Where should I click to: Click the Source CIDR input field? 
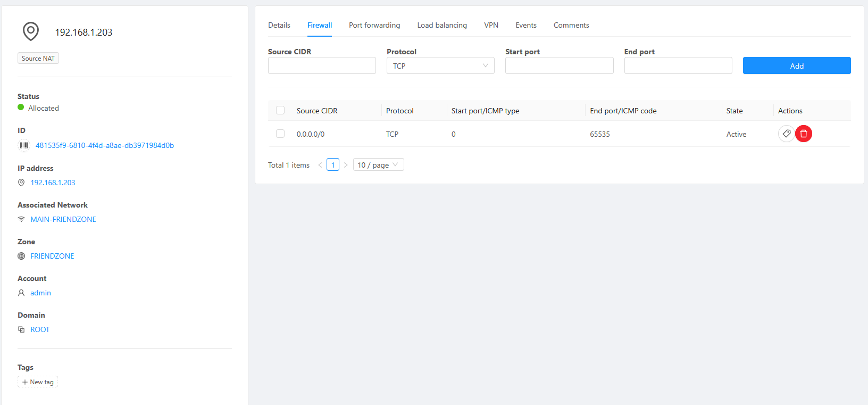(322, 65)
